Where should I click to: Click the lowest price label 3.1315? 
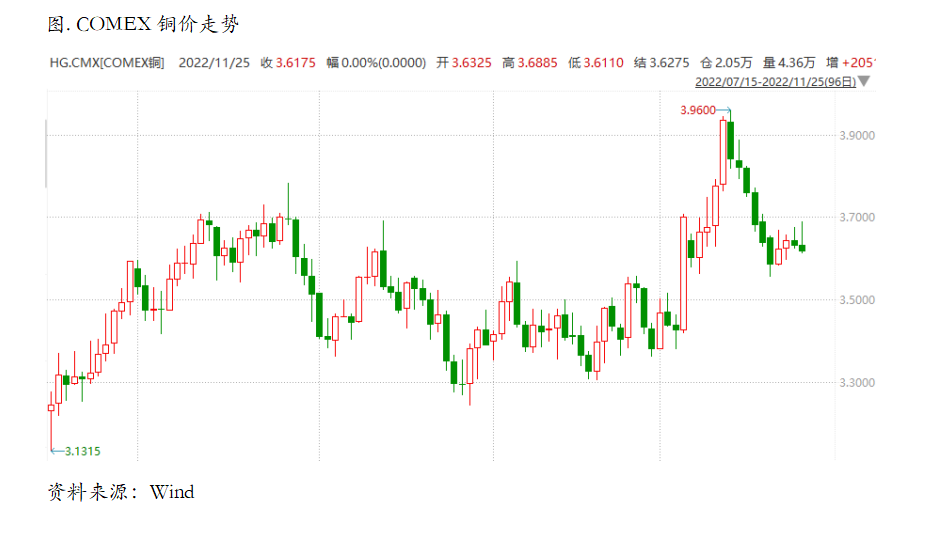(83, 451)
